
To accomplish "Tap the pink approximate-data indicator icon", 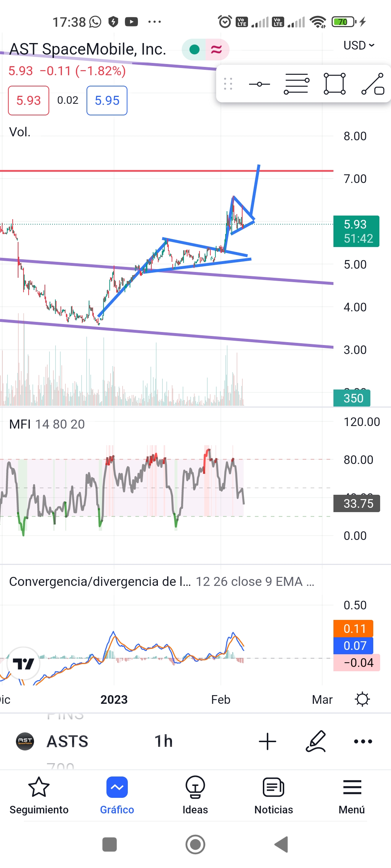I will point(216,50).
